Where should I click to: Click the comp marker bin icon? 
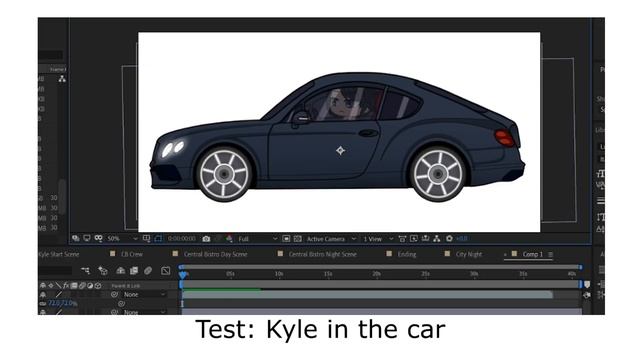587,284
